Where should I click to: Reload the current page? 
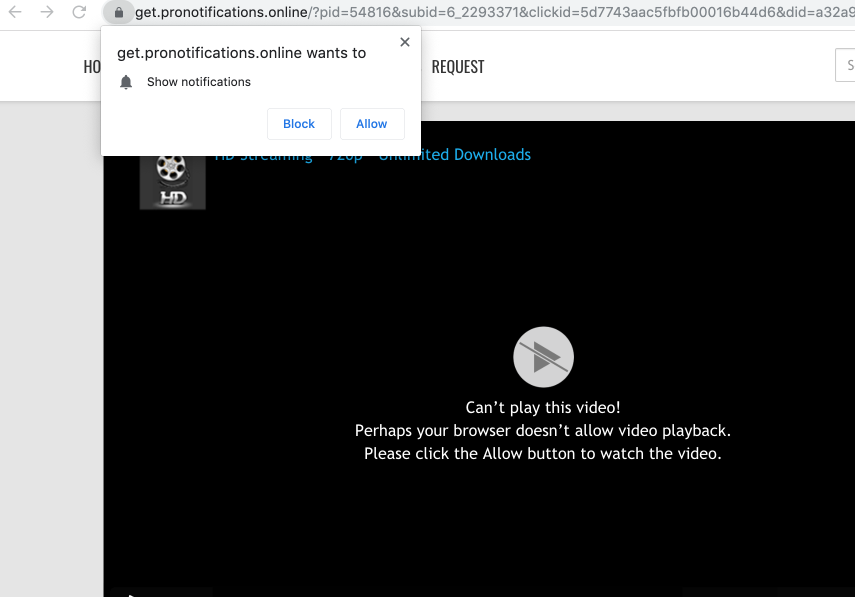[x=79, y=13]
